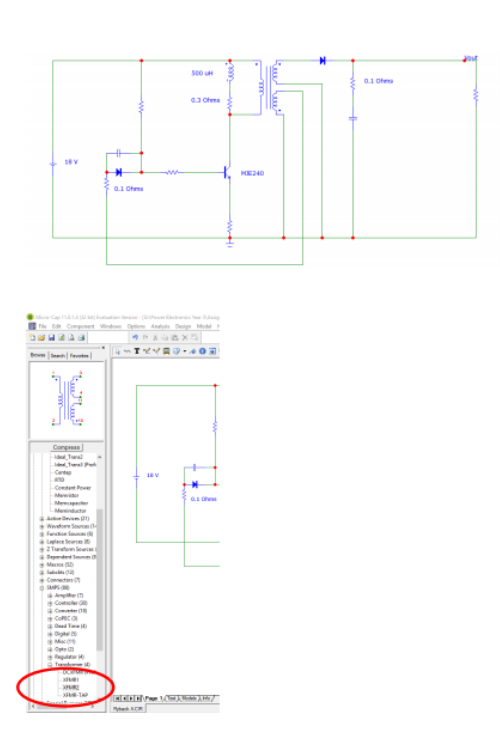Click the Print Preview toolbar icon
The height and width of the screenshot is (750, 500).
click(71, 338)
